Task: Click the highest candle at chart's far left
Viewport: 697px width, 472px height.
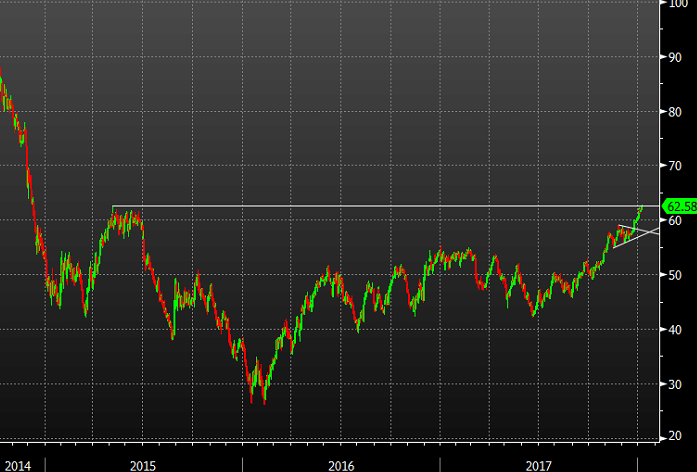Action: [2, 74]
